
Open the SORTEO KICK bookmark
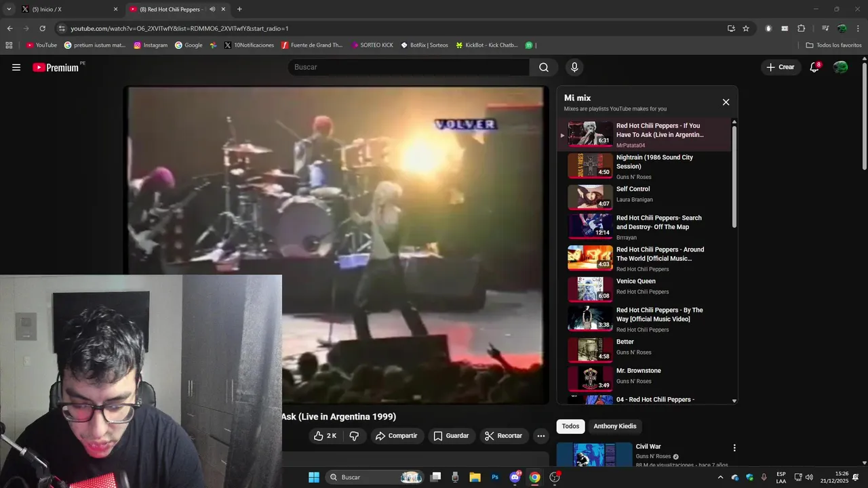pos(372,45)
